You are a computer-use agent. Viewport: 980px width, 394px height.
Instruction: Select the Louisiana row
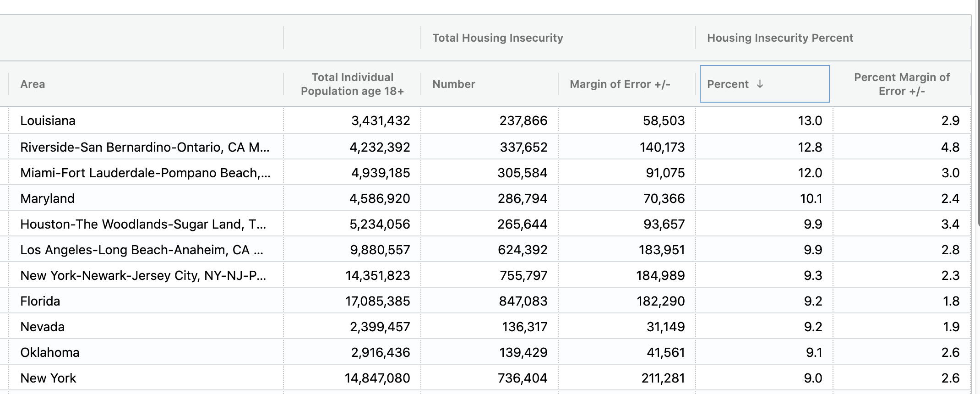[48, 121]
